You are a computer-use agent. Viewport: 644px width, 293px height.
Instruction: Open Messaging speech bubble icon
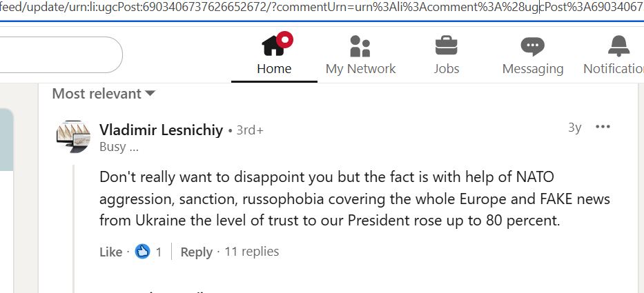532,46
